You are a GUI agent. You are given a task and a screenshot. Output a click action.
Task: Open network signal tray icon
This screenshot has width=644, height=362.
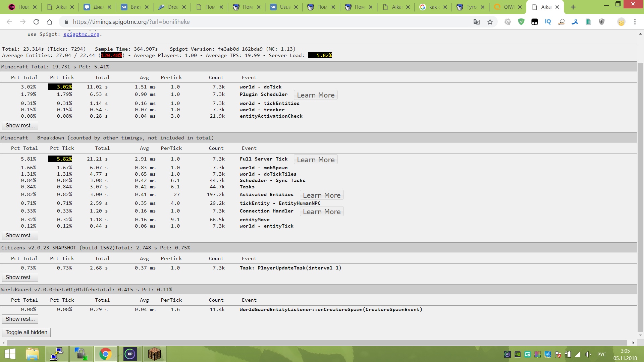coord(578,354)
